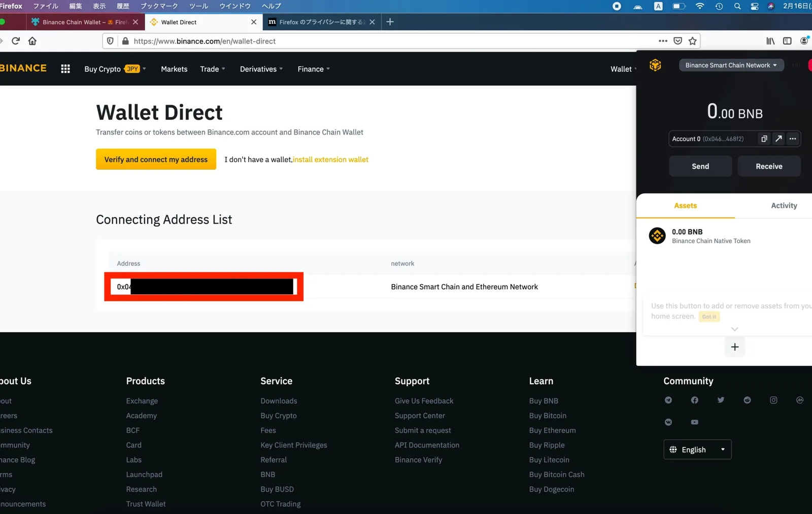
Task: Open the Launchpad link in Products
Action: [144, 474]
